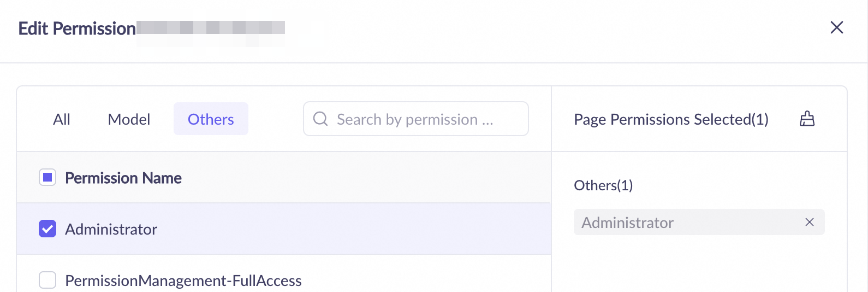Viewport: 868px width, 292px height.
Task: Click the magnifier icon in the search box
Action: [x=320, y=119]
